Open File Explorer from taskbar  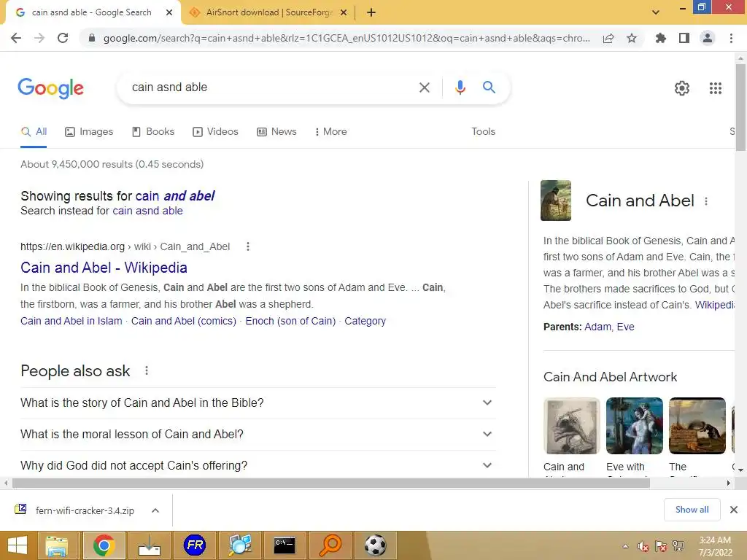[x=57, y=545]
